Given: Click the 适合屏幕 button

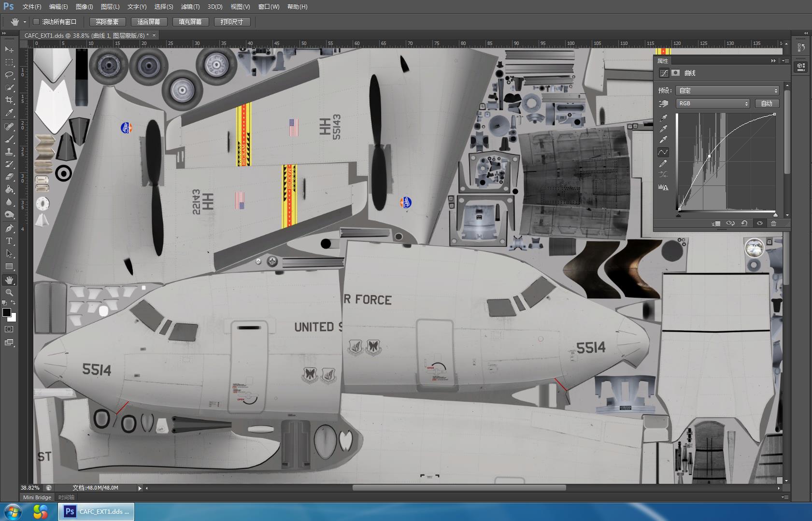Looking at the screenshot, I should click(149, 22).
